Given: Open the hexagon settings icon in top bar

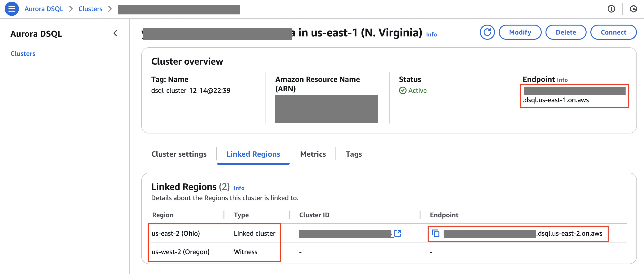Looking at the screenshot, I should 633,9.
